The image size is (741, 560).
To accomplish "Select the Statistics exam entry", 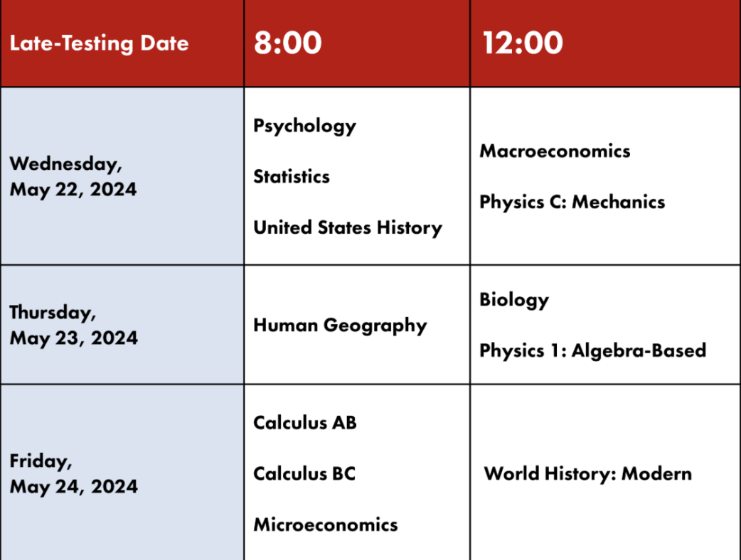I will coord(292,176).
